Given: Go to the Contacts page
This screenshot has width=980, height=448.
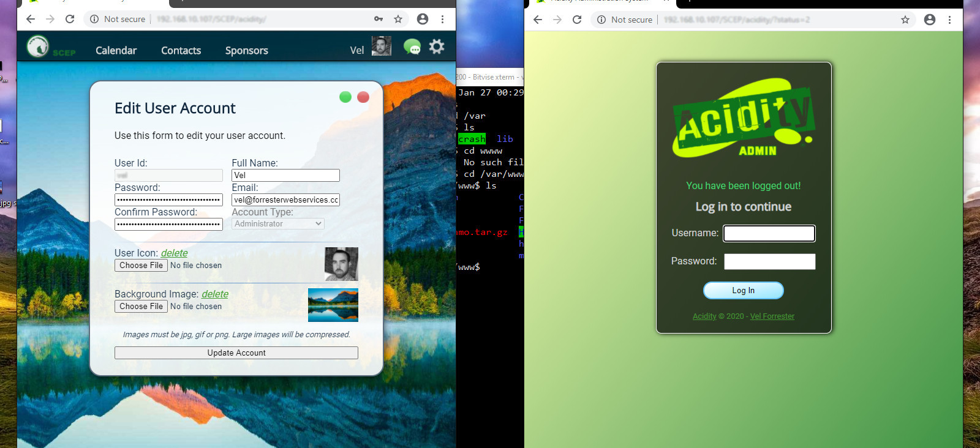Looking at the screenshot, I should (181, 50).
